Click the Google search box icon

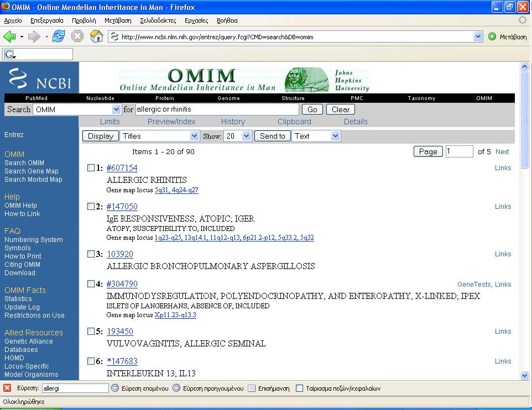click(10, 54)
